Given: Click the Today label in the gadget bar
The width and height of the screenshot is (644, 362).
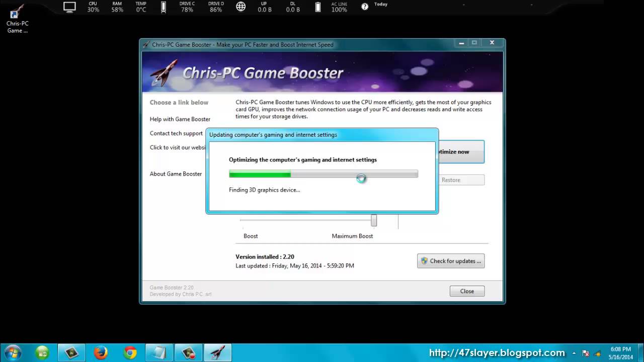Looking at the screenshot, I should pyautogui.click(x=381, y=4).
